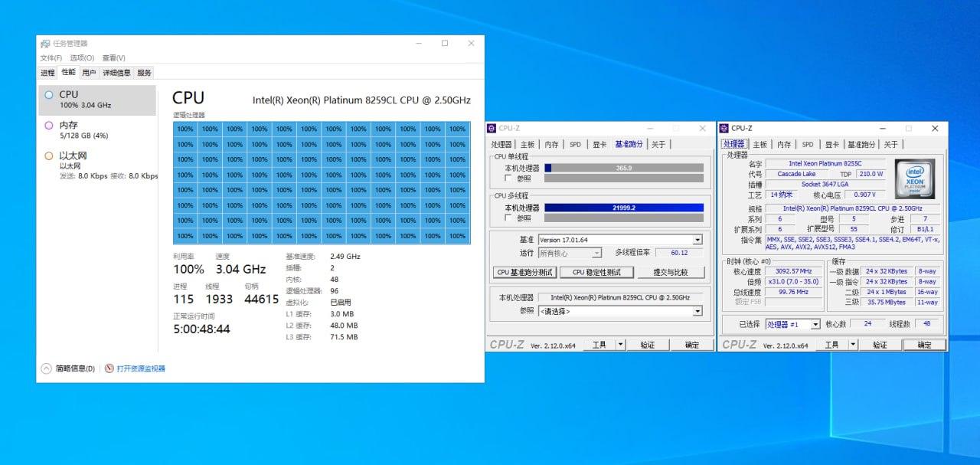Click the 提交与比较 button

click(x=670, y=272)
